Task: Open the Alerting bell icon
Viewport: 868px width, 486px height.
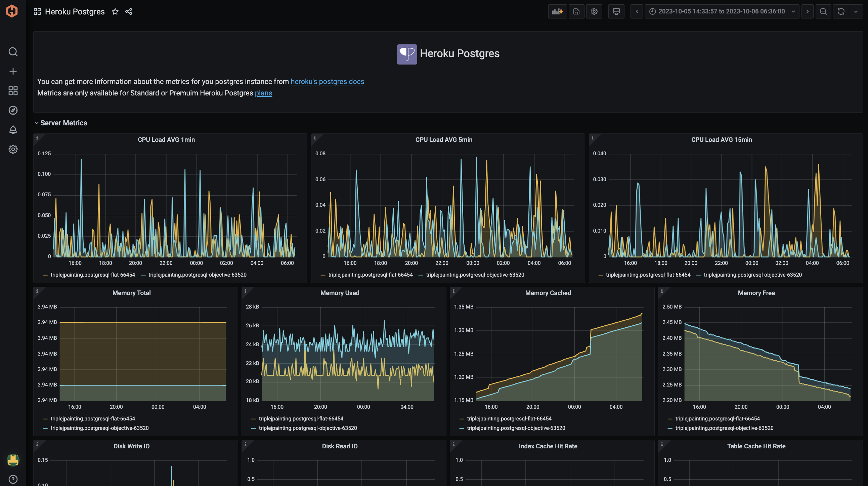Action: (x=13, y=130)
